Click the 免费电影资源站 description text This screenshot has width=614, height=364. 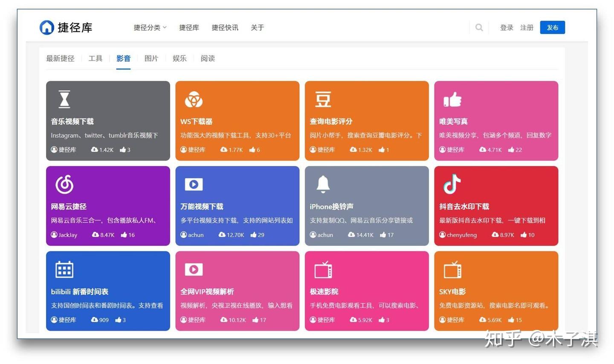pos(495,305)
